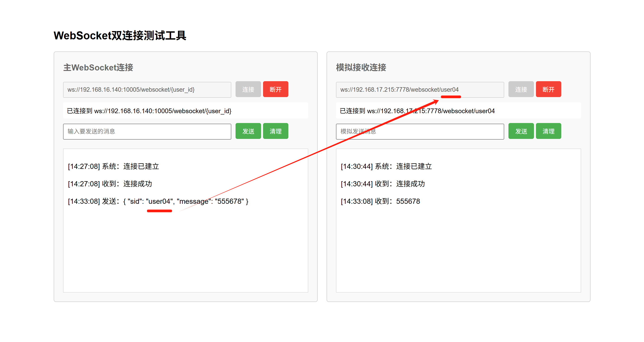The image size is (644, 342).
Task: Click the main WebSocket URL input field
Action: click(147, 89)
